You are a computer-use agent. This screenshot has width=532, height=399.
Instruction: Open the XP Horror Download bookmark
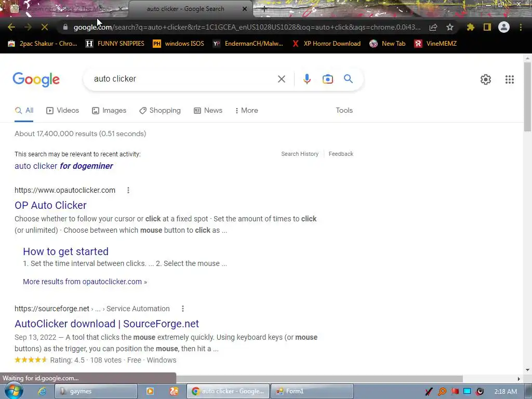(x=326, y=44)
